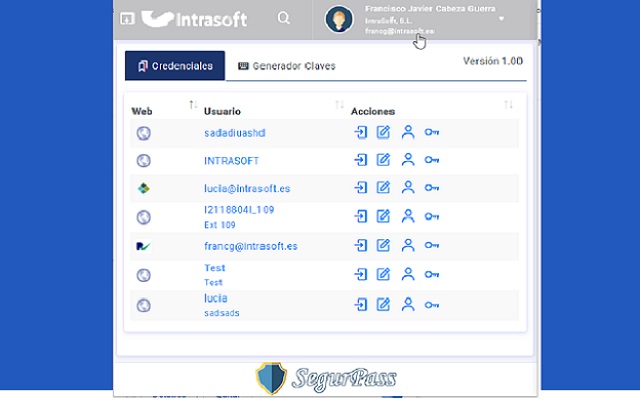Click the Versión 1.00 label

(493, 61)
